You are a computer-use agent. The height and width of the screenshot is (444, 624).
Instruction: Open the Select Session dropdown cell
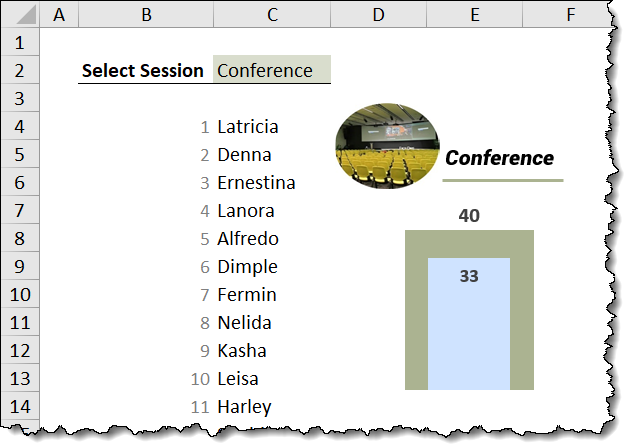[271, 70]
